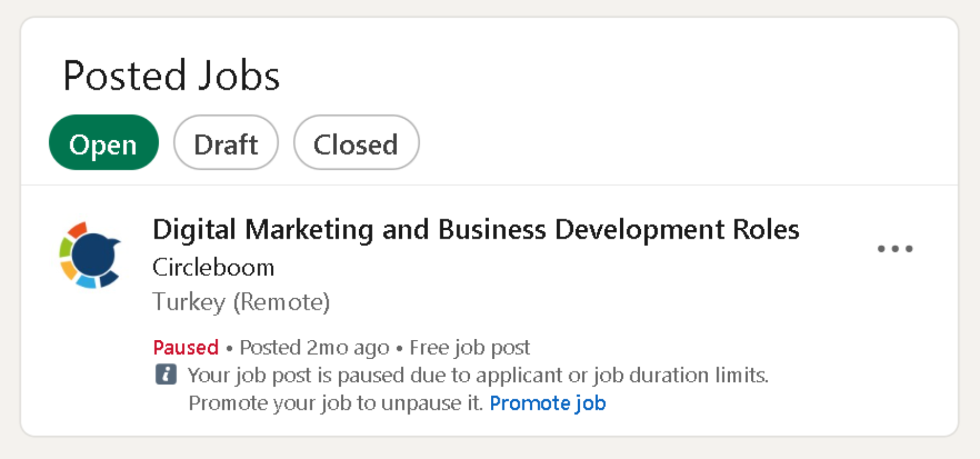Enable the Closed jobs filter
This screenshot has height=459, width=980.
point(357,143)
